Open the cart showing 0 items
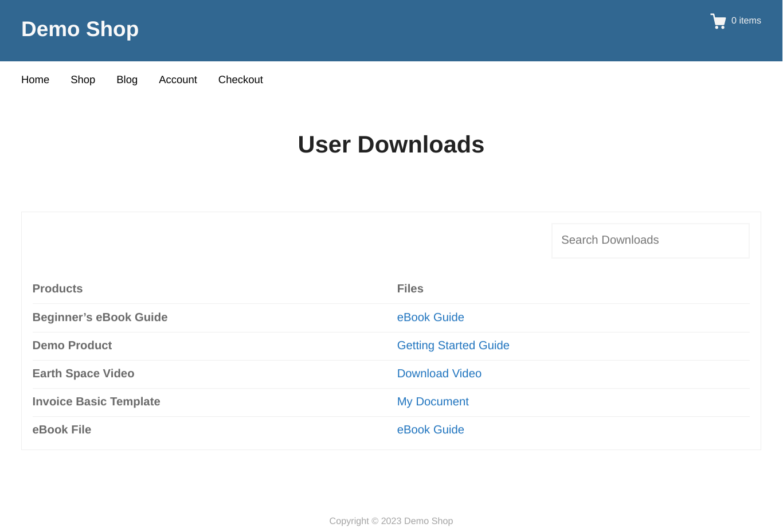 click(746, 21)
